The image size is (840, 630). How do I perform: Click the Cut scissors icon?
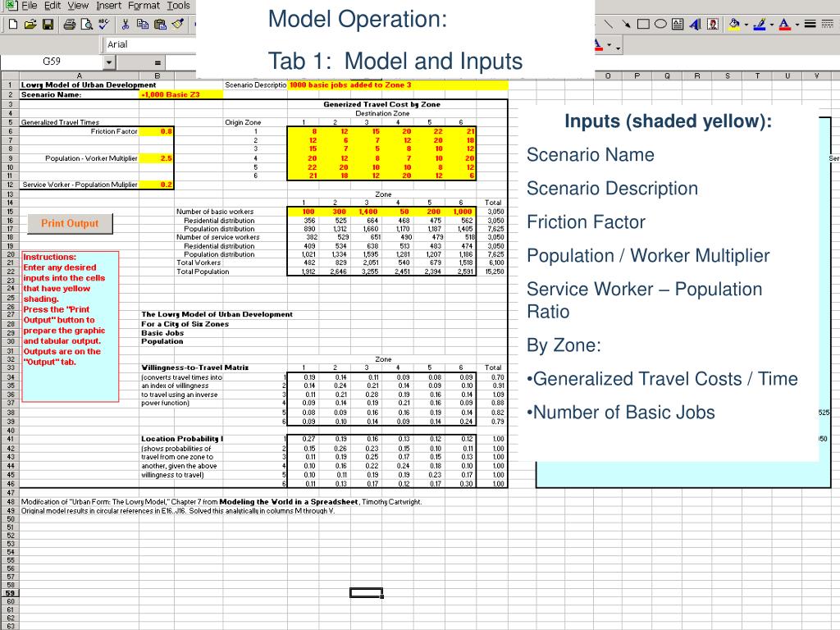click(126, 24)
